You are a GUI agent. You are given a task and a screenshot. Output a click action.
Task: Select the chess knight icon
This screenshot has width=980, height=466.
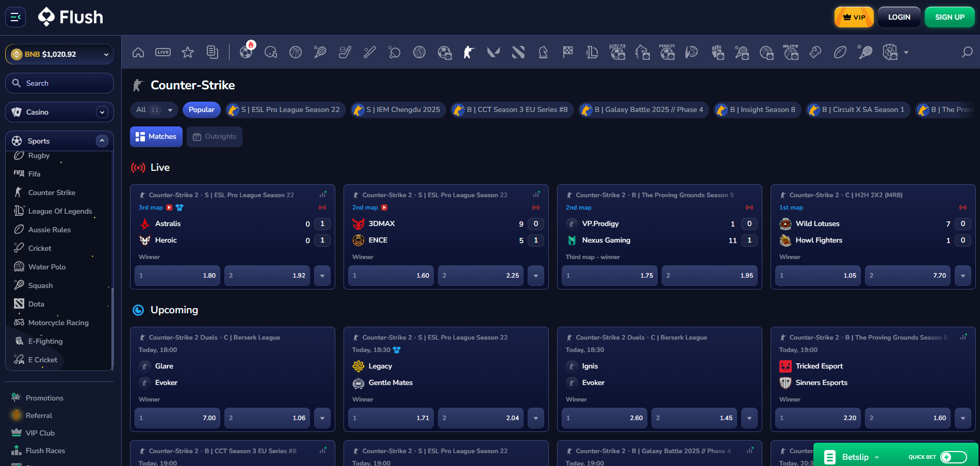click(543, 52)
